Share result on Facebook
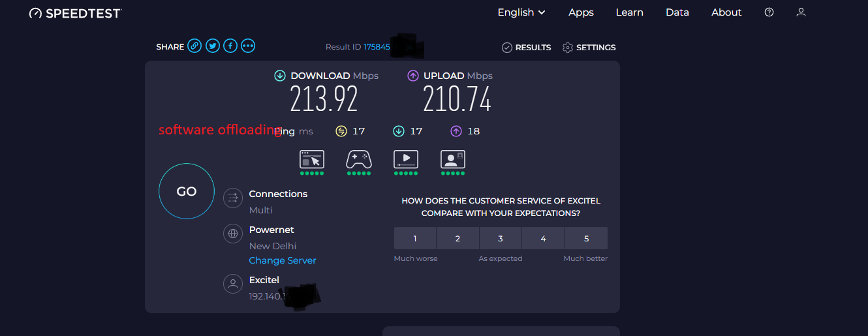The image size is (868, 336). pyautogui.click(x=230, y=46)
